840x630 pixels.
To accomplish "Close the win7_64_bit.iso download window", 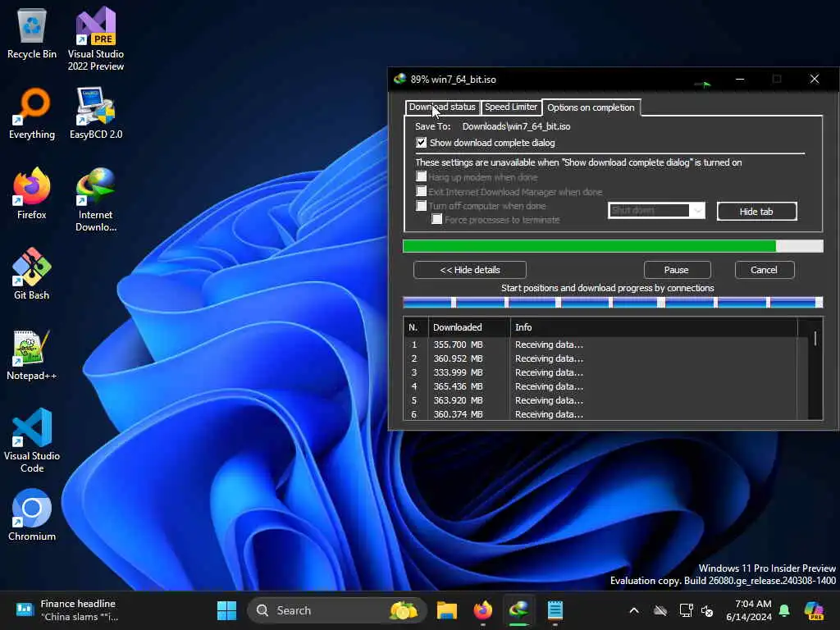I will (x=815, y=80).
